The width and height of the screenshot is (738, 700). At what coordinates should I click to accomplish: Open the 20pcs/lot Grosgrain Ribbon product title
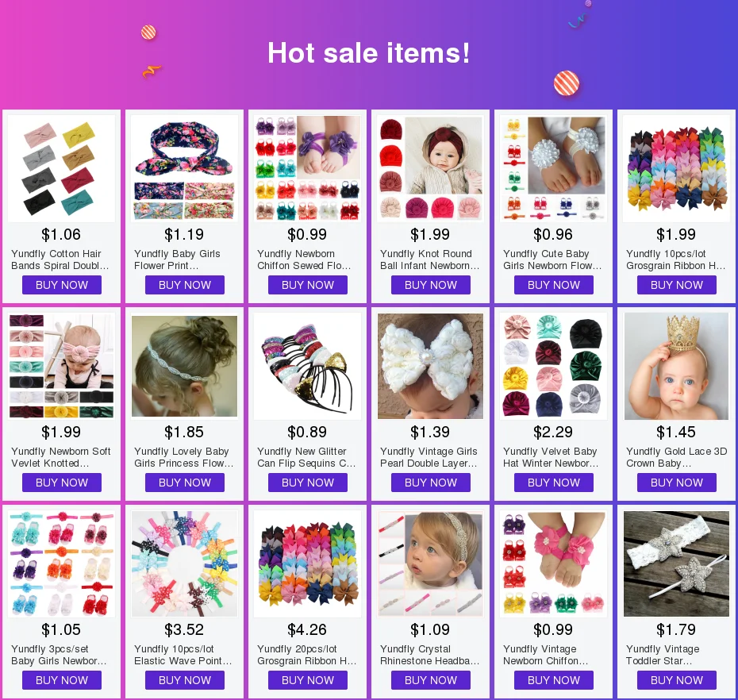tap(307, 655)
